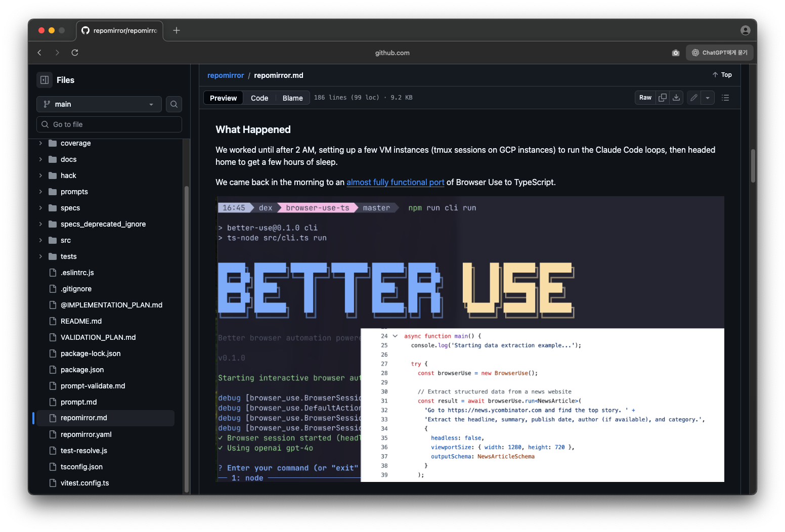Image resolution: width=785 pixels, height=532 pixels.
Task: Switch to the Blame tab
Action: (x=292, y=98)
